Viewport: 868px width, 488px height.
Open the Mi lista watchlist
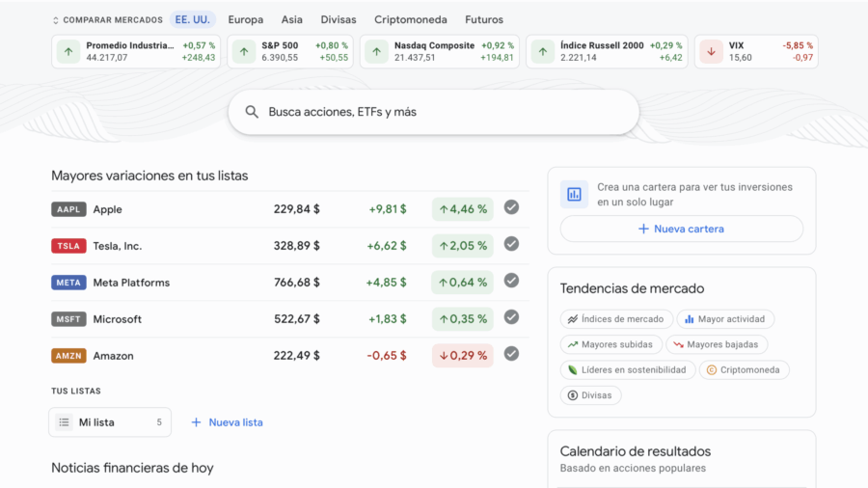click(x=110, y=422)
